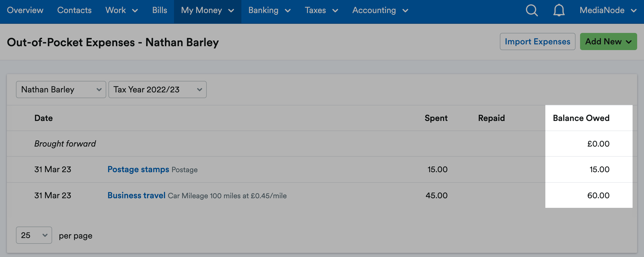
Task: Open the Contacts section
Action: 74,10
